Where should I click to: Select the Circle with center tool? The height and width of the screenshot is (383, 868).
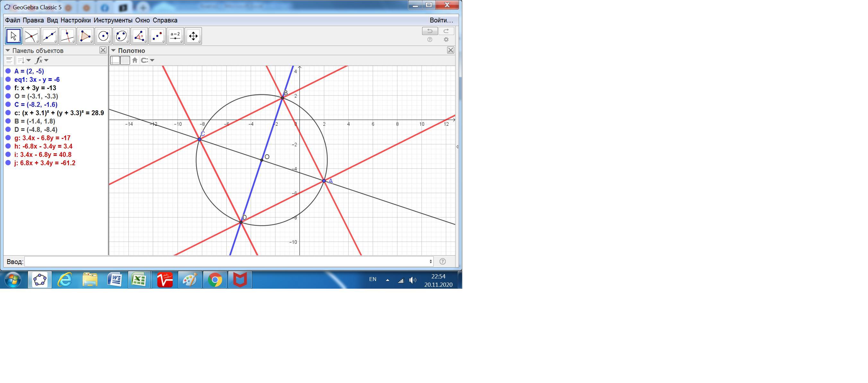point(103,36)
